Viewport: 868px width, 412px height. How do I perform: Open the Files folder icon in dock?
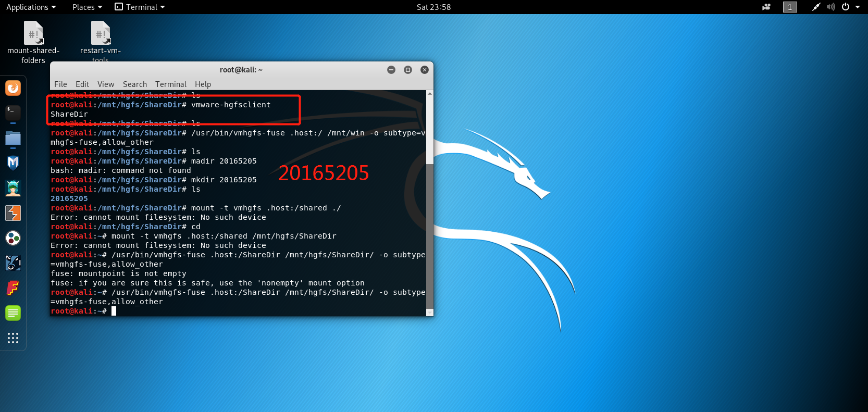pyautogui.click(x=13, y=138)
